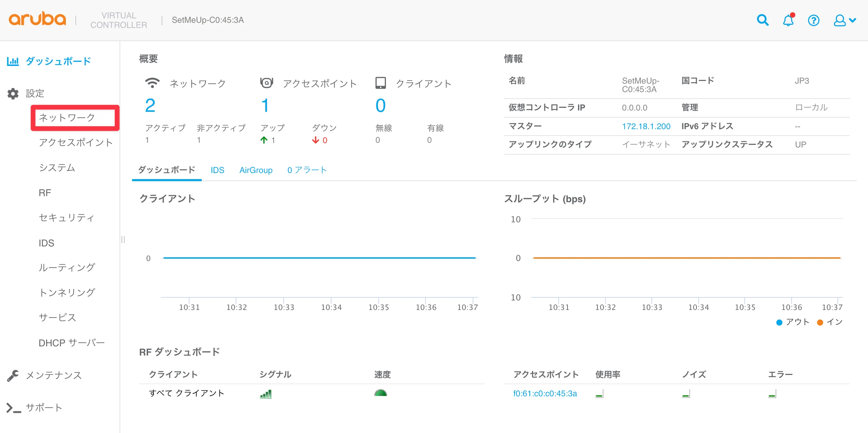This screenshot has width=868, height=433.
Task: Open access point f0:61:c0:c0:45:3a link
Action: point(545,394)
